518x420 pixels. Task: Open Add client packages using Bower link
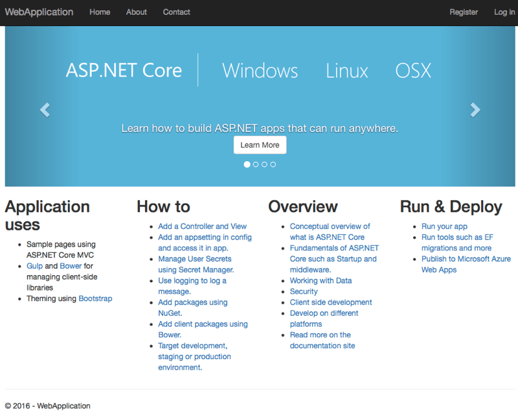click(203, 329)
